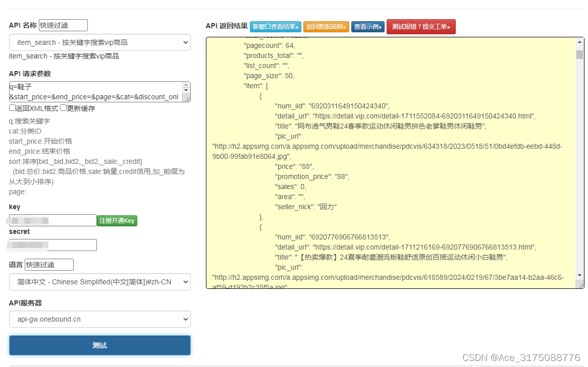This screenshot has height=367, width=588.
Task: Open the api-gw.onebound.cn server dropdown
Action: 100,319
